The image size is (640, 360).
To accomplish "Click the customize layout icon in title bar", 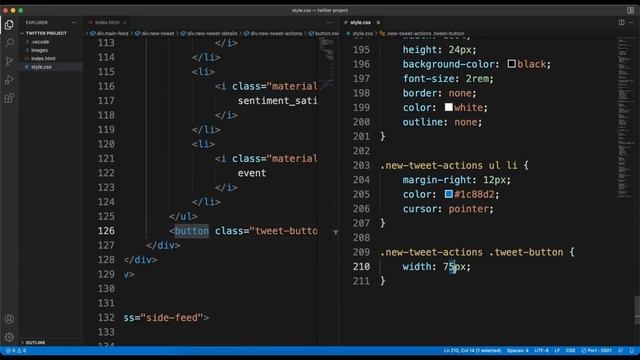I will tap(631, 10).
